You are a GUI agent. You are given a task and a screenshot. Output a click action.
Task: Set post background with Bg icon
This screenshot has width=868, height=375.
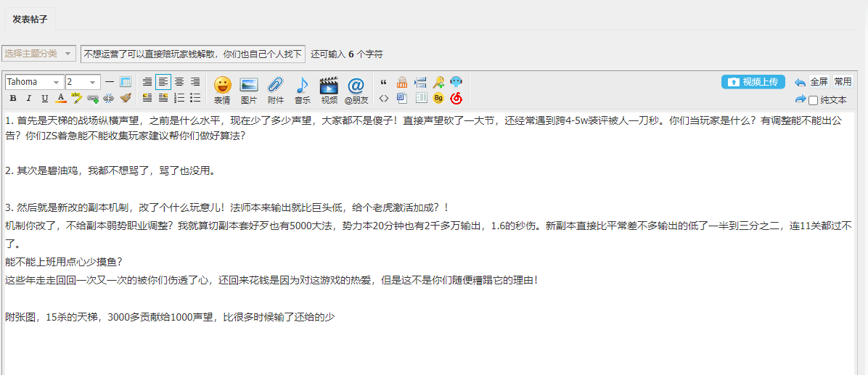tap(438, 99)
